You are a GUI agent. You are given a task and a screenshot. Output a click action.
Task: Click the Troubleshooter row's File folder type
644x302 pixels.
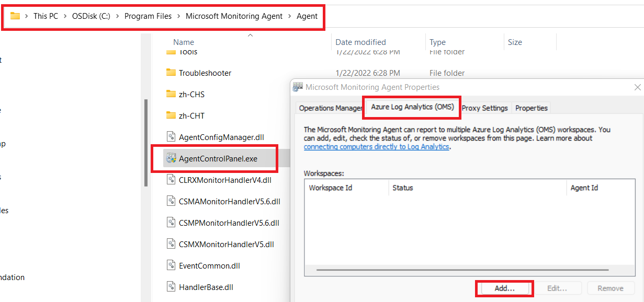click(447, 73)
